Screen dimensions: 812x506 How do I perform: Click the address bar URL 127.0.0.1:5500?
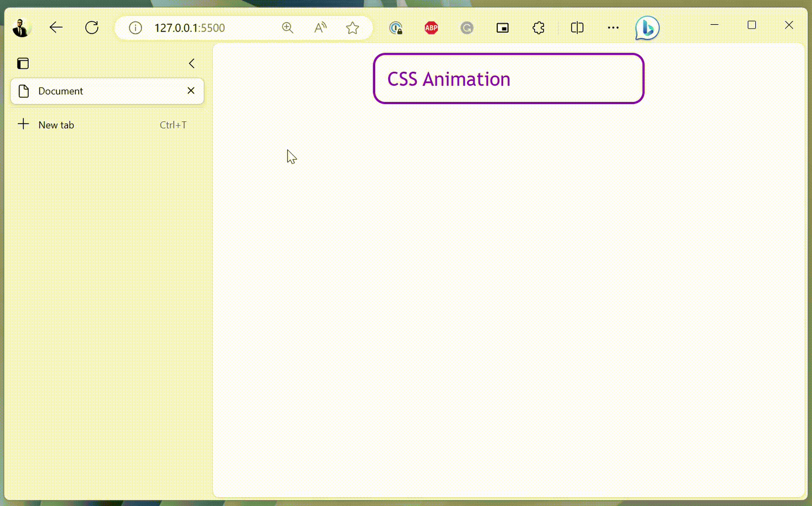click(189, 28)
